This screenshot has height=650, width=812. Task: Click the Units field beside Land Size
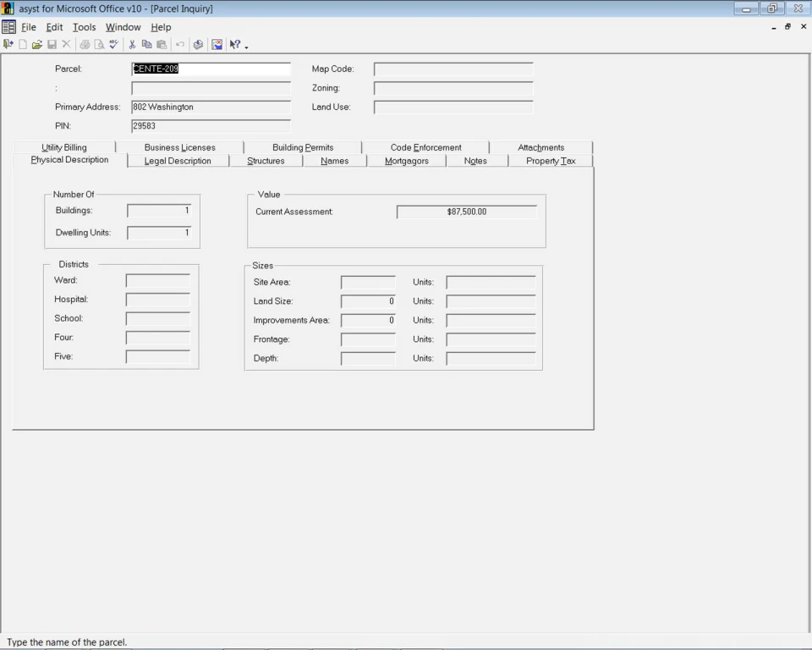[491, 301]
